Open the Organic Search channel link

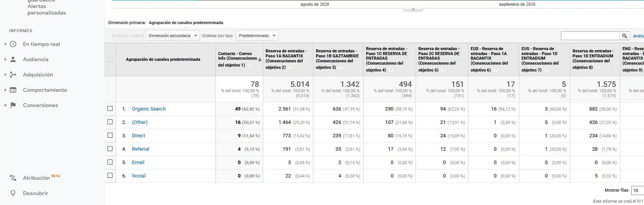pyautogui.click(x=148, y=109)
